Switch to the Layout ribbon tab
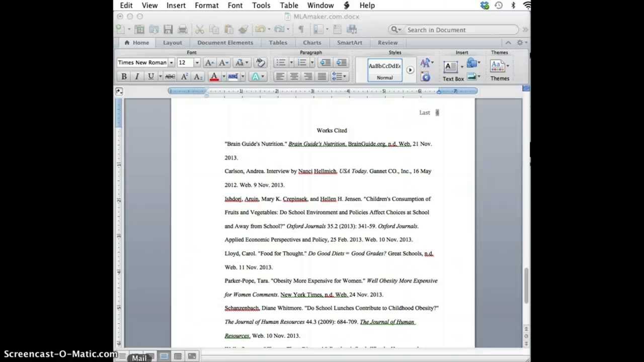This screenshot has width=644, height=362. click(172, 43)
